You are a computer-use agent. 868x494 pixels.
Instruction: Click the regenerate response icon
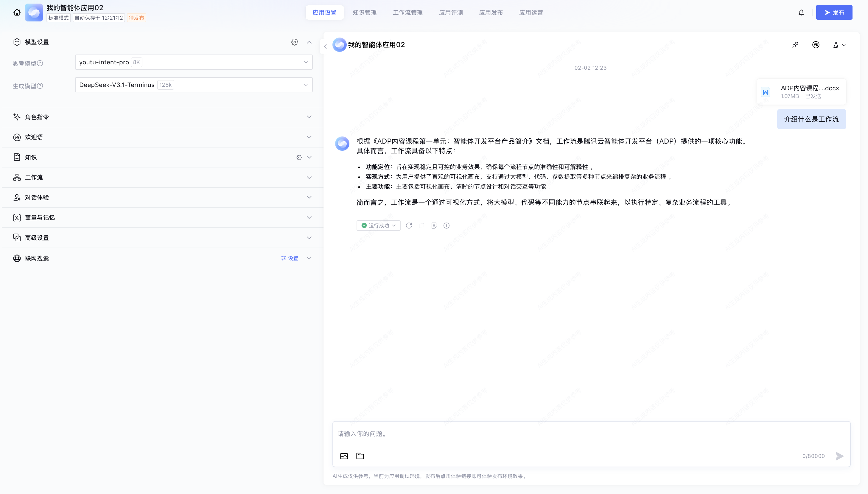[x=409, y=226]
